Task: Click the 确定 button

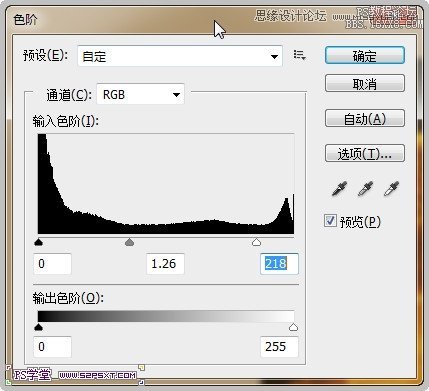Action: pos(365,56)
